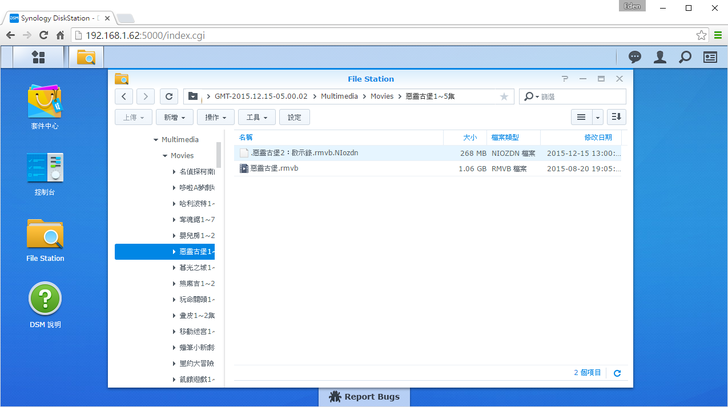
Task: Refresh the current folder in File Station
Action: (168, 97)
